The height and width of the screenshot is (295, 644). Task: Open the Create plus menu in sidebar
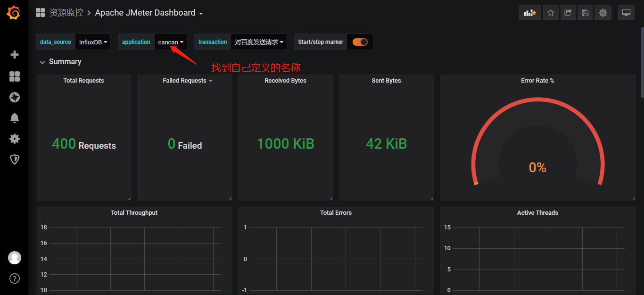pos(15,55)
